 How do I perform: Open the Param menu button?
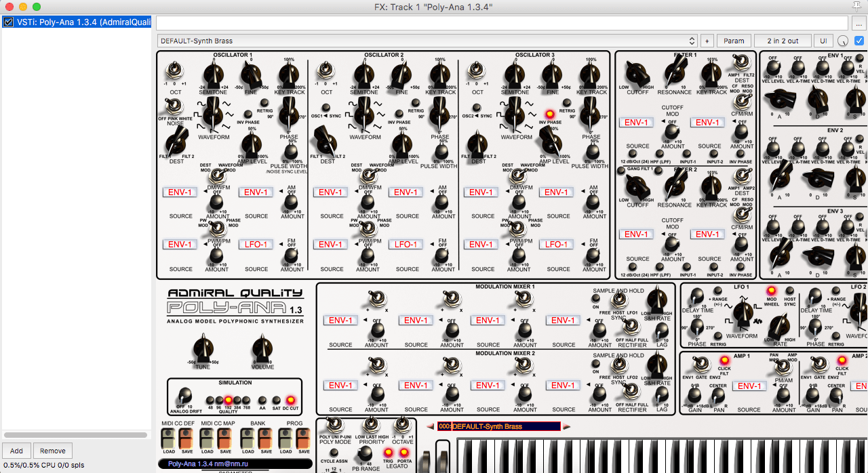[734, 41]
